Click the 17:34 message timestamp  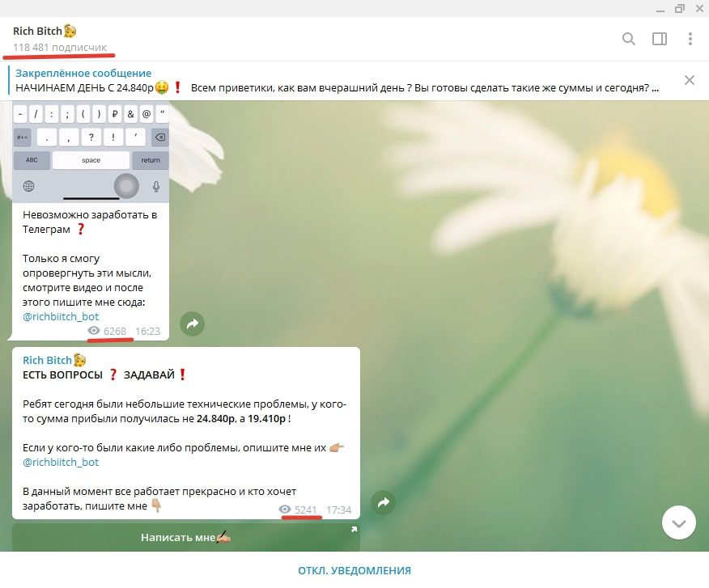pos(338,510)
